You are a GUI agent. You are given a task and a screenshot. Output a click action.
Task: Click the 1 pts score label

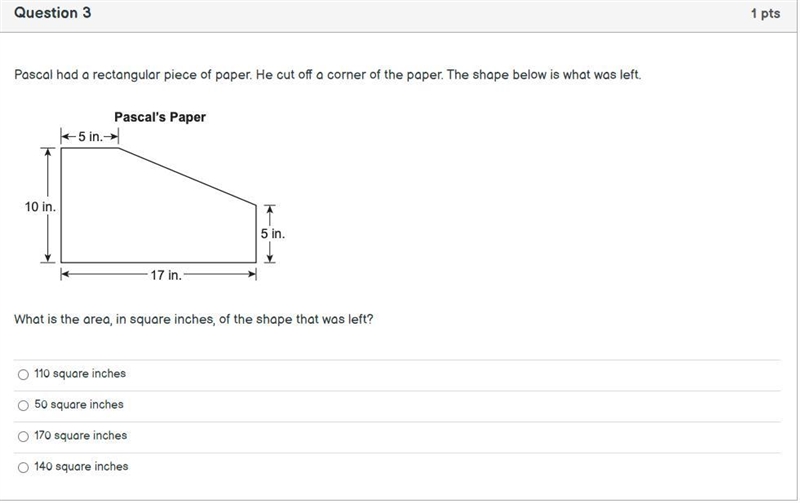click(x=765, y=14)
